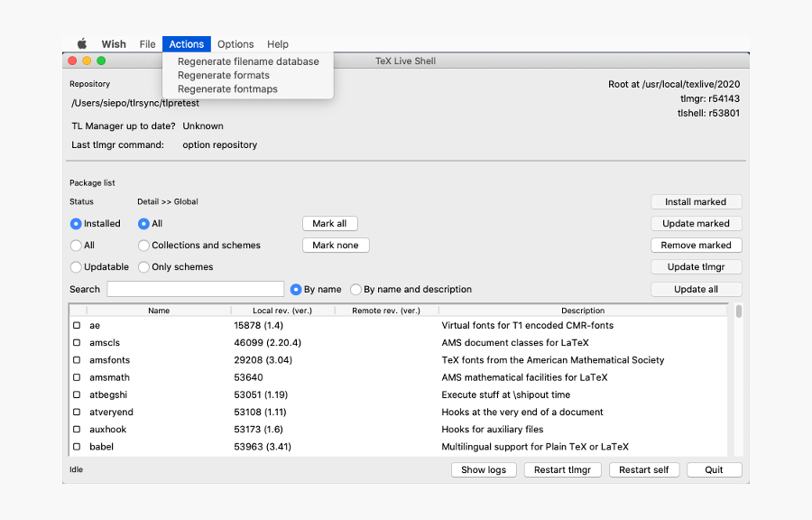This screenshot has height=520, width=812.
Task: Open the File menu
Action: pos(147,44)
